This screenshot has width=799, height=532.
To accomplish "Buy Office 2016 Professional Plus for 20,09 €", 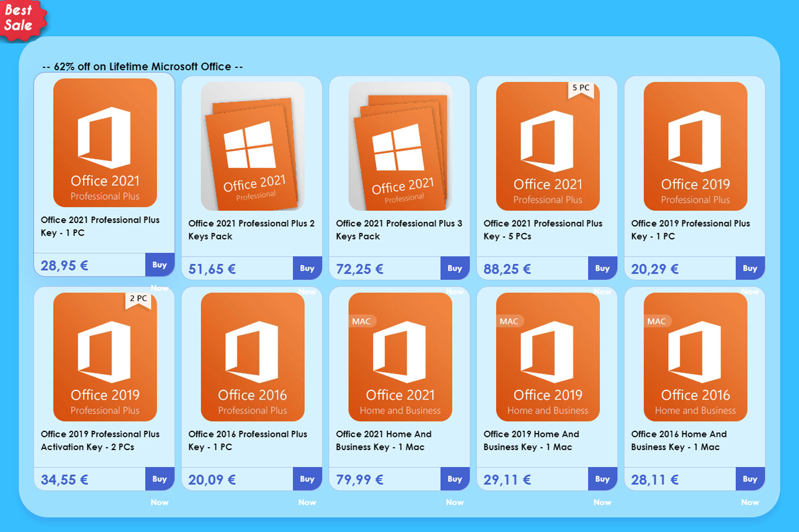I will click(307, 478).
